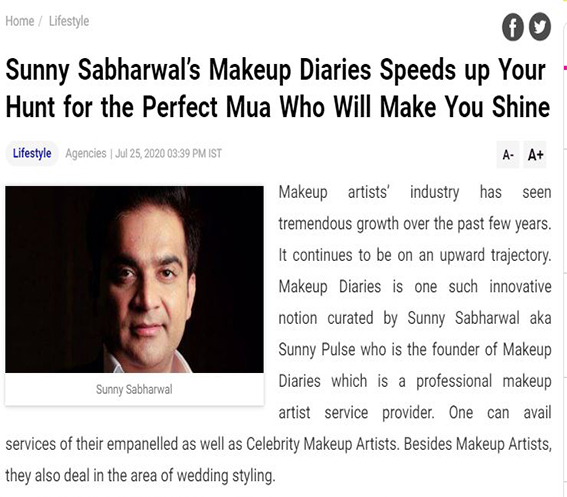This screenshot has height=497, width=567.
Task: Click "Makeup Diaries" in the headline
Action: pos(290,70)
